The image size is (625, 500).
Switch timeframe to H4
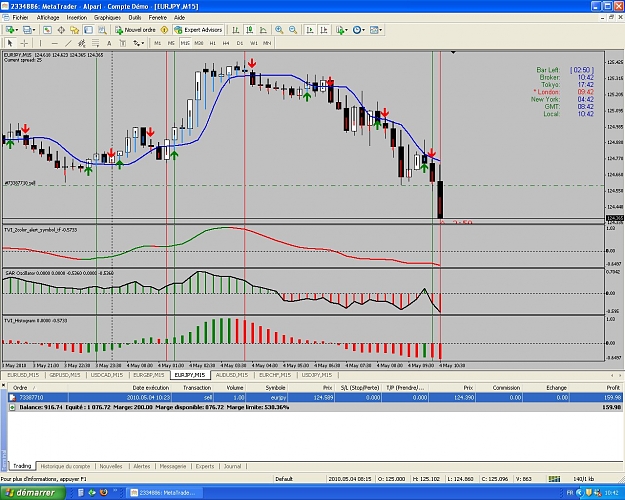pyautogui.click(x=226, y=43)
